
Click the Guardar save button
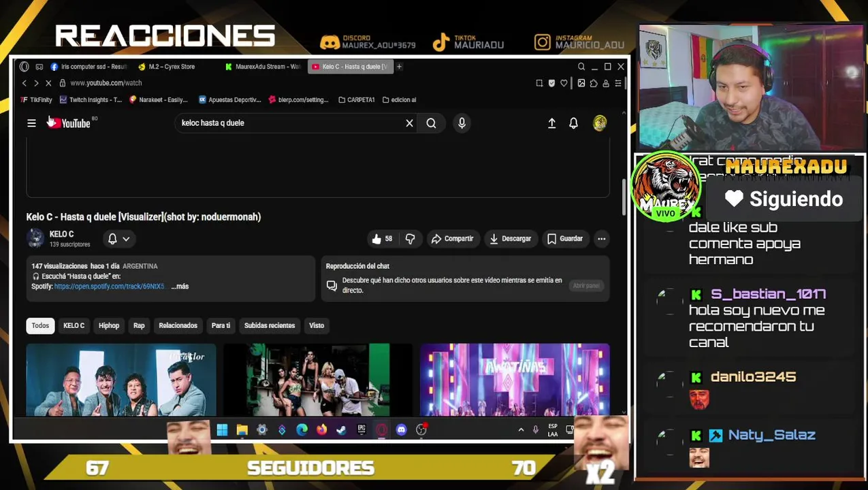point(564,239)
